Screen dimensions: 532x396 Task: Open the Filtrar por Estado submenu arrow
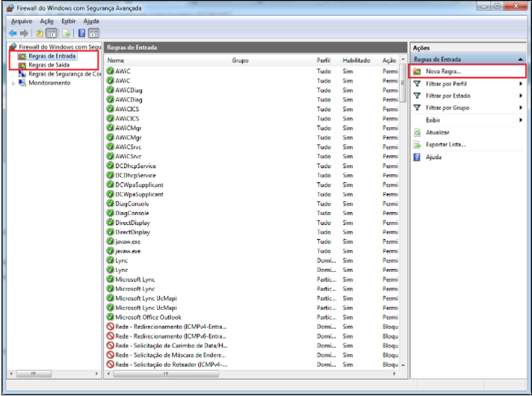point(521,96)
